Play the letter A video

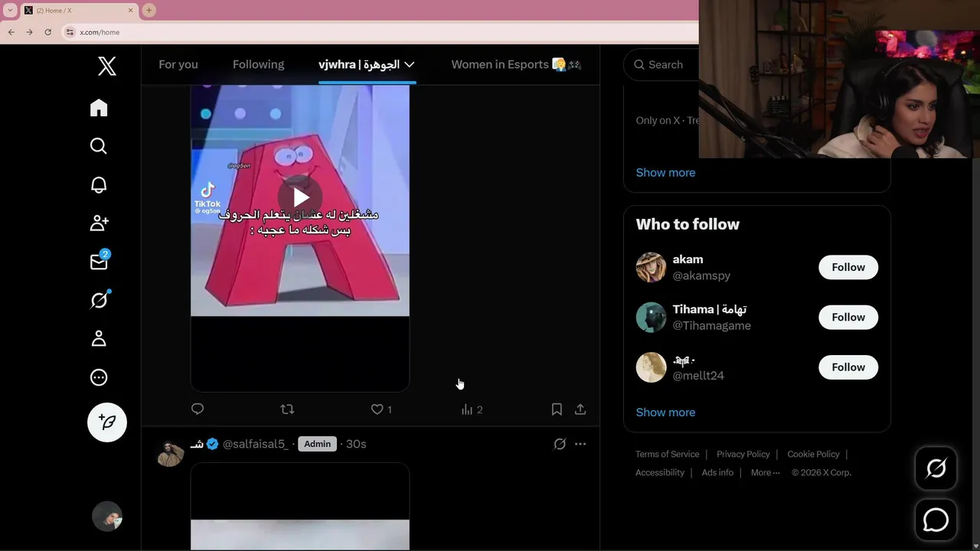[x=300, y=198]
